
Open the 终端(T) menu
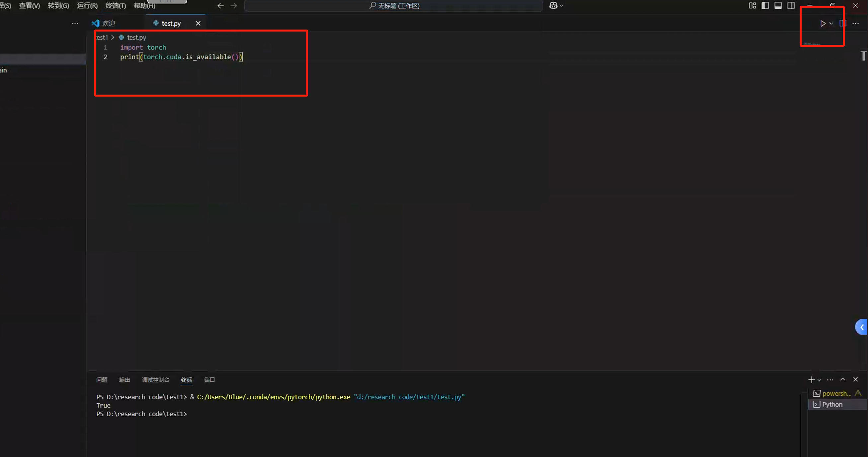point(116,6)
